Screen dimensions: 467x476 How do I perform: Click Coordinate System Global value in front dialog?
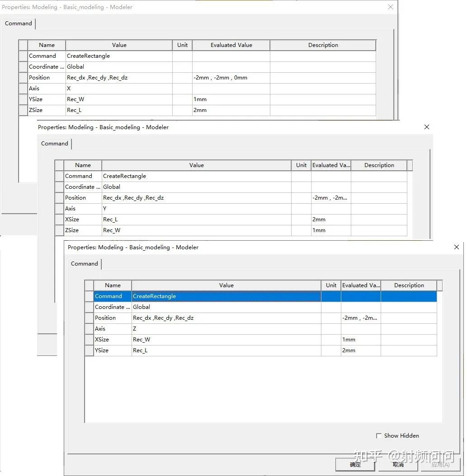[226, 307]
